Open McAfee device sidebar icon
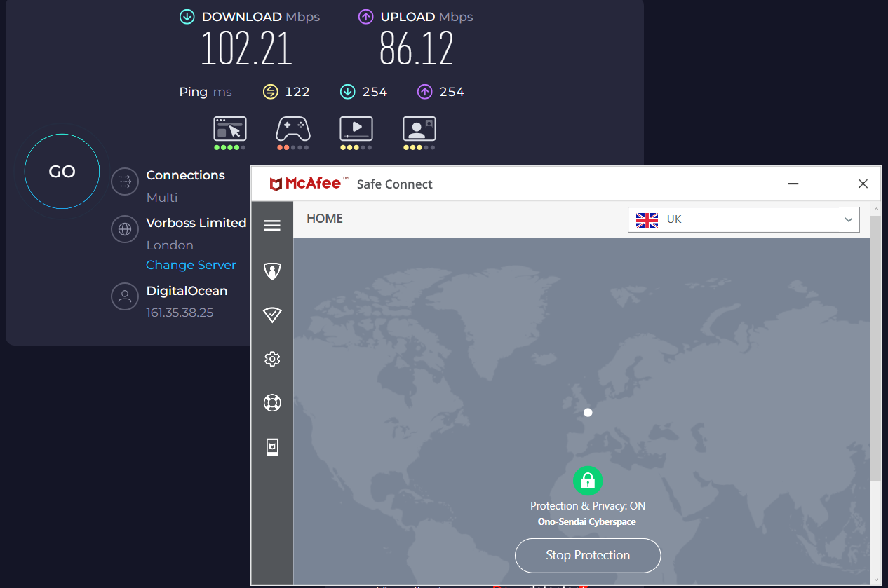 (272, 447)
